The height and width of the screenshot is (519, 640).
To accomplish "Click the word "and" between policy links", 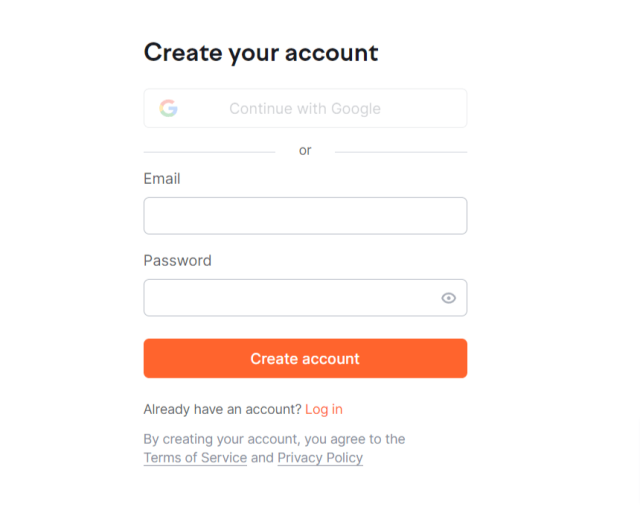I will tap(262, 458).
